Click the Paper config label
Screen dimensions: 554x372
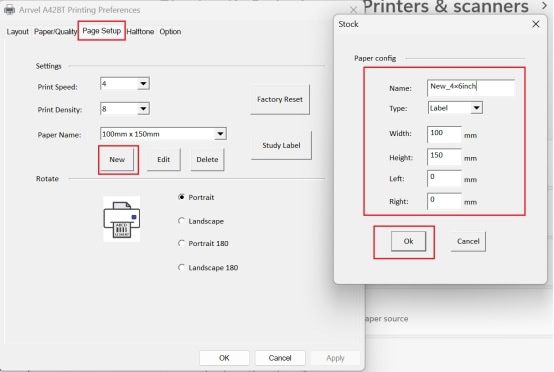point(375,58)
